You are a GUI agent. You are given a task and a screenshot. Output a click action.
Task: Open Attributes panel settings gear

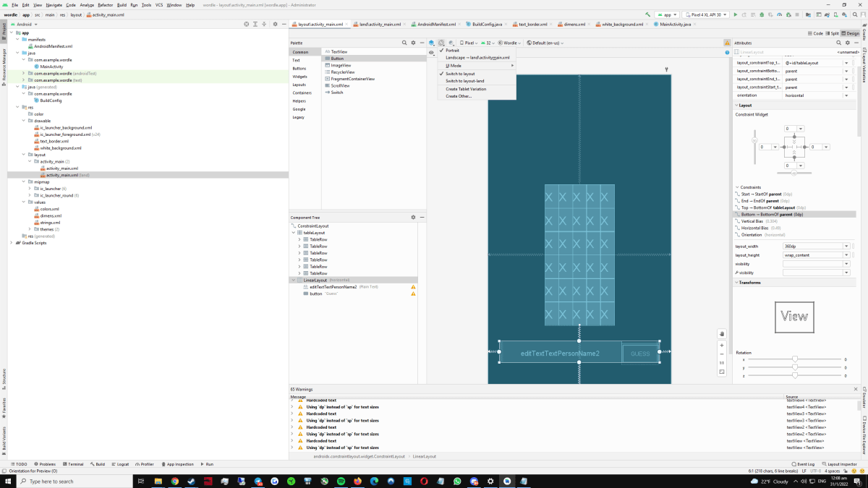coord(847,43)
